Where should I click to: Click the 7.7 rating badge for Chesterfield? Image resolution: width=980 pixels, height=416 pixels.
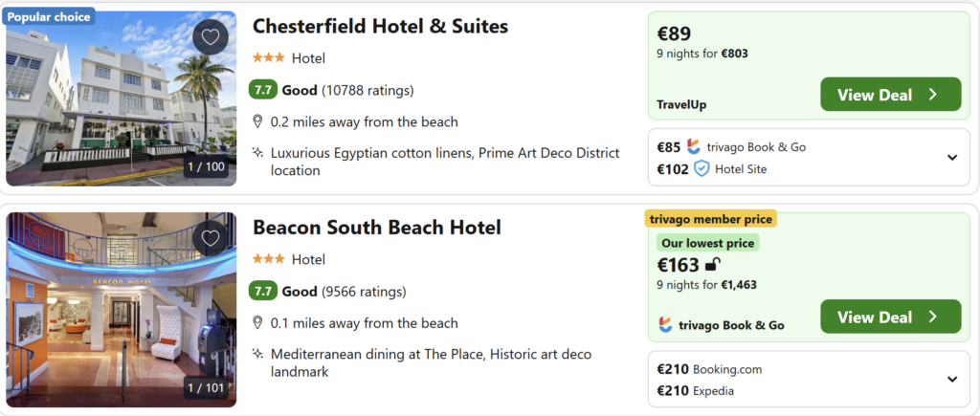coord(262,90)
